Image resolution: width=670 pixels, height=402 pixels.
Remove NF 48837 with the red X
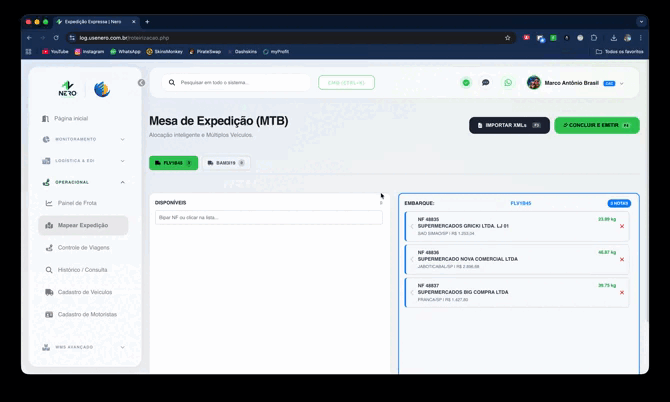(622, 292)
